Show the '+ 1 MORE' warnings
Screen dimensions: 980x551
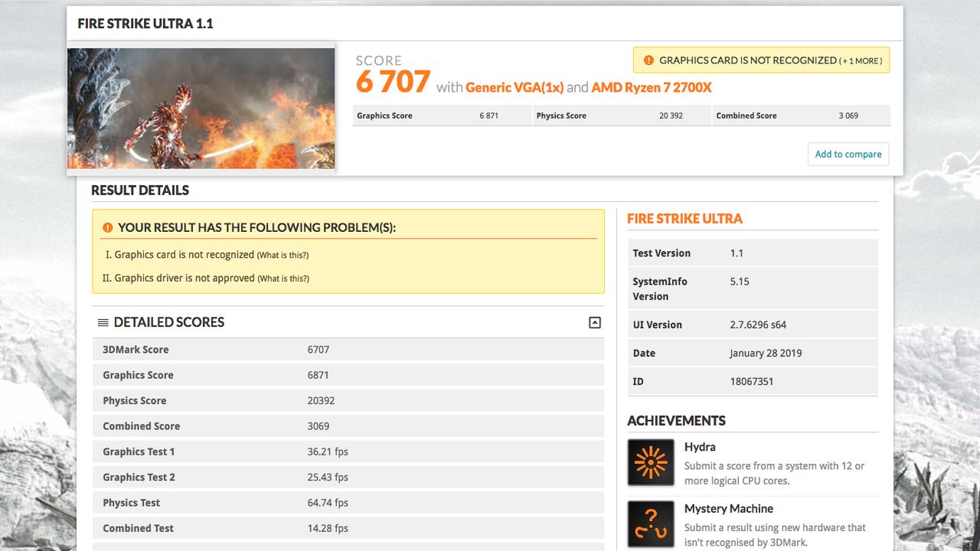(861, 60)
